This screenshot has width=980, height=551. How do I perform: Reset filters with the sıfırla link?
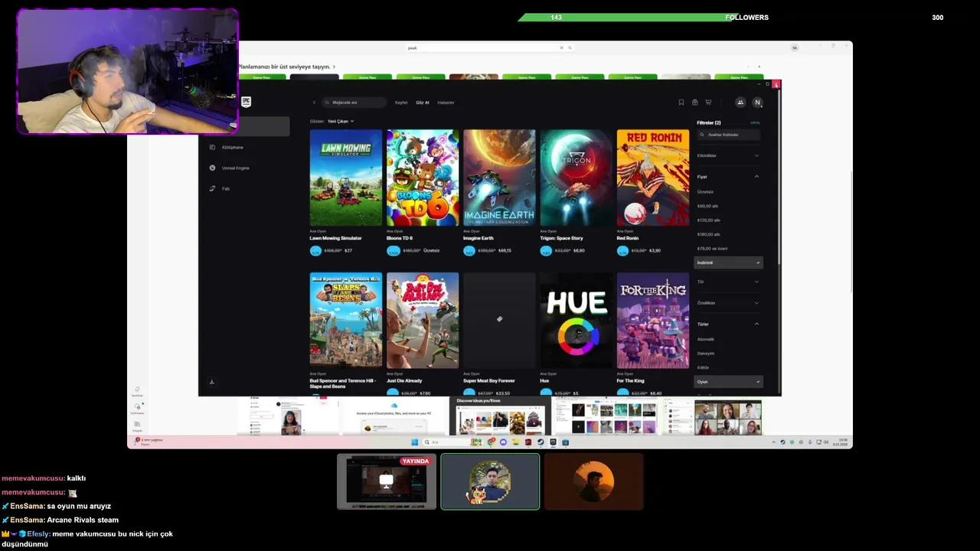click(x=755, y=122)
